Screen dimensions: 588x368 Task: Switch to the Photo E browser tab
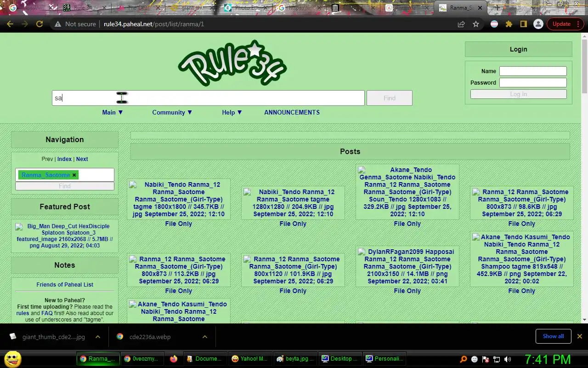246,8
